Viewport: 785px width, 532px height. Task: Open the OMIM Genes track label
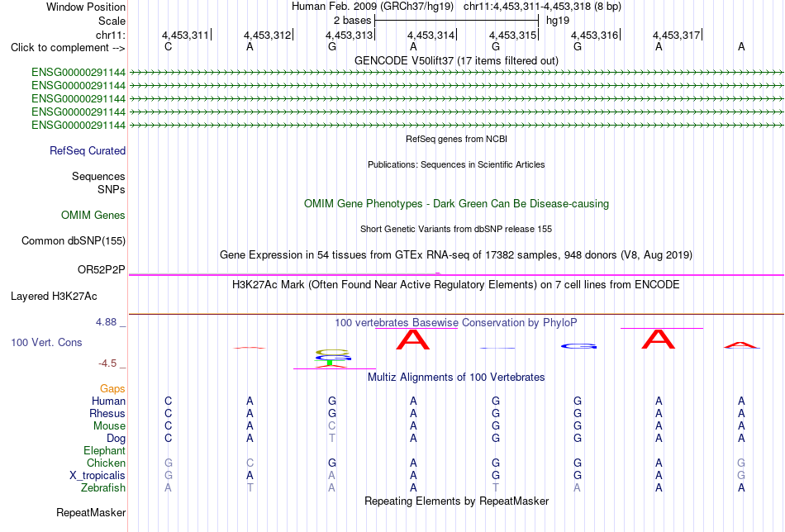click(93, 216)
